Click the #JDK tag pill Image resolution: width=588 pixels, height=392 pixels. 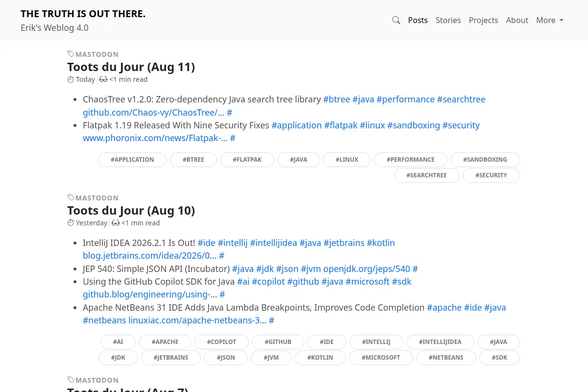tap(118, 358)
